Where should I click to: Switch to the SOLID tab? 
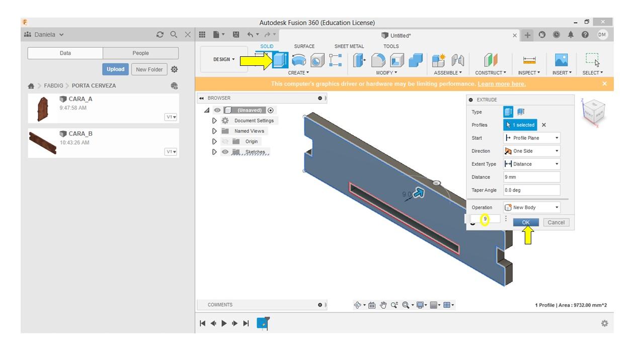[x=267, y=46]
